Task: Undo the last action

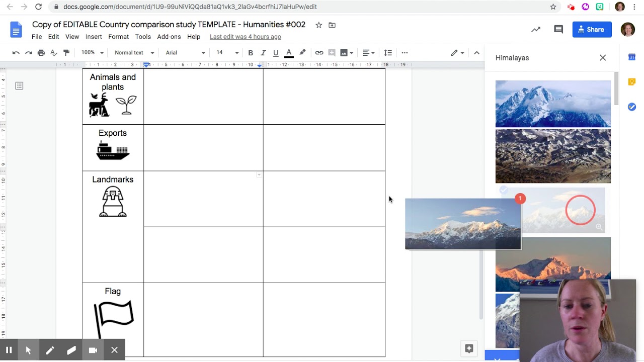Action: pyautogui.click(x=16, y=53)
